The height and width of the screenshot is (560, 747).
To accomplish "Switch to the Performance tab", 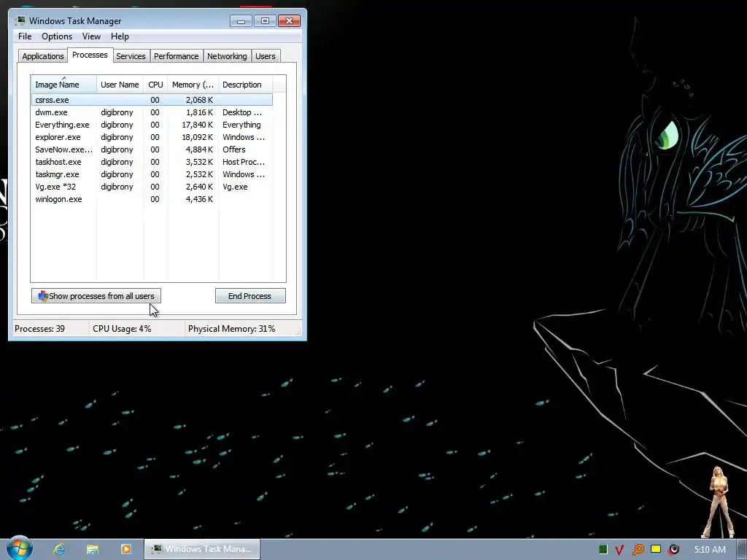I will point(177,56).
